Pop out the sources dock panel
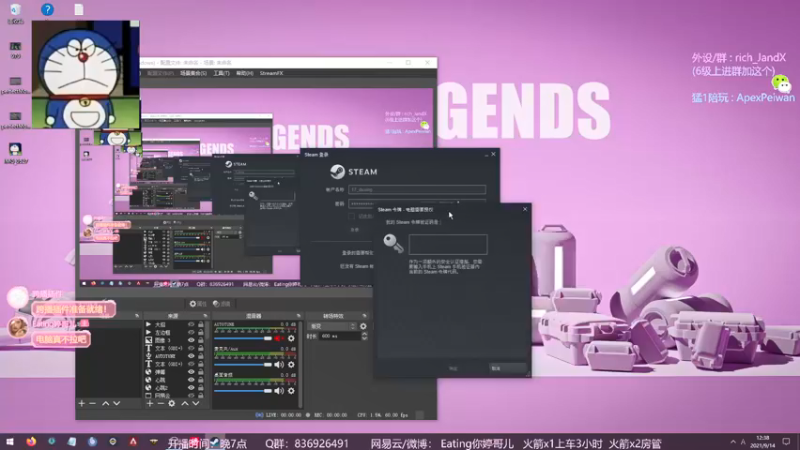The height and width of the screenshot is (450, 800). point(206,316)
